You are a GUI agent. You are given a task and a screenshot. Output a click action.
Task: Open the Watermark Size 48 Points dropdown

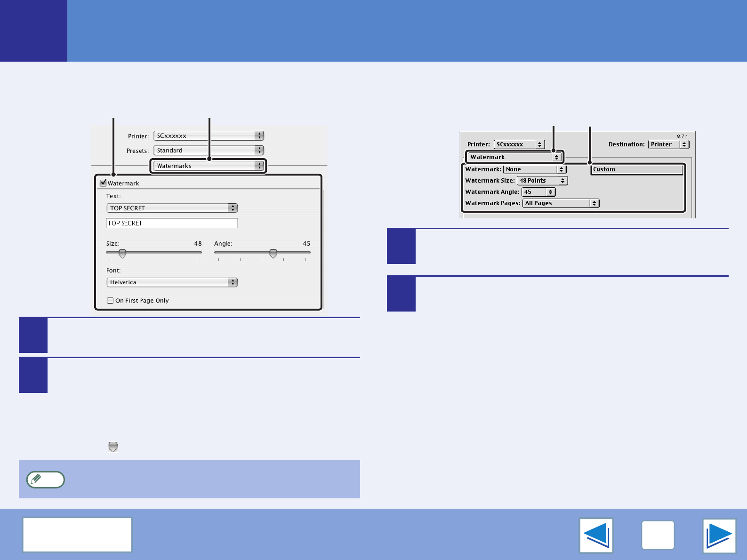click(542, 181)
